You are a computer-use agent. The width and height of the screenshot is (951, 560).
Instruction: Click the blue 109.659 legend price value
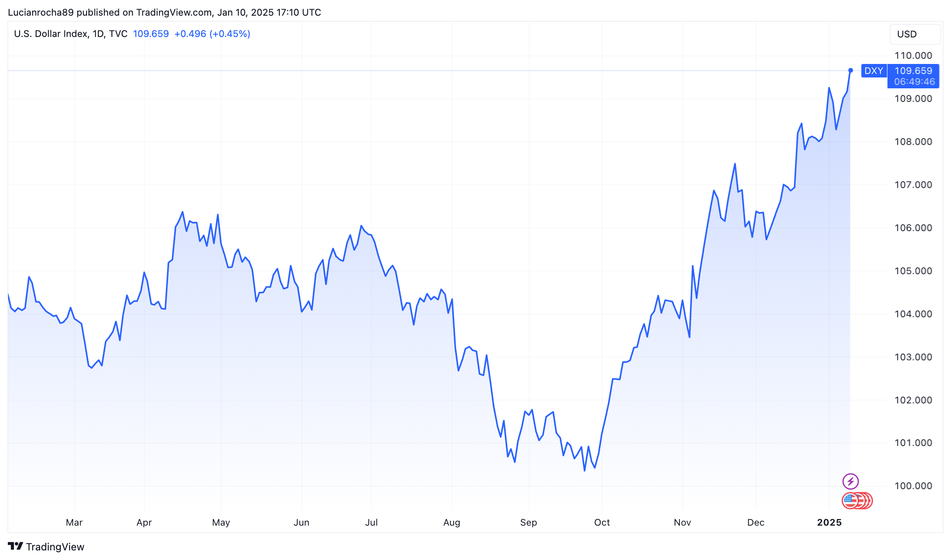(151, 34)
